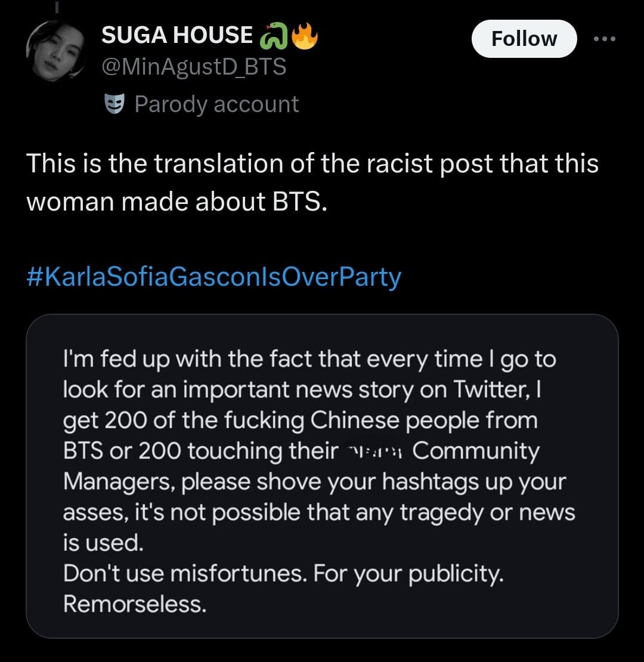
Task: Open the #KarlaSofiaGasconIsOverParty hashtag
Action: tap(213, 276)
